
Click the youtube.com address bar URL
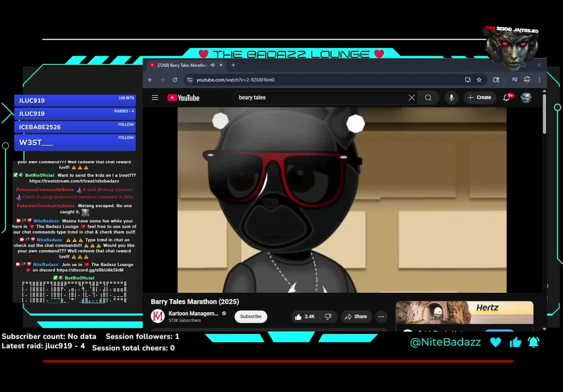click(x=235, y=79)
